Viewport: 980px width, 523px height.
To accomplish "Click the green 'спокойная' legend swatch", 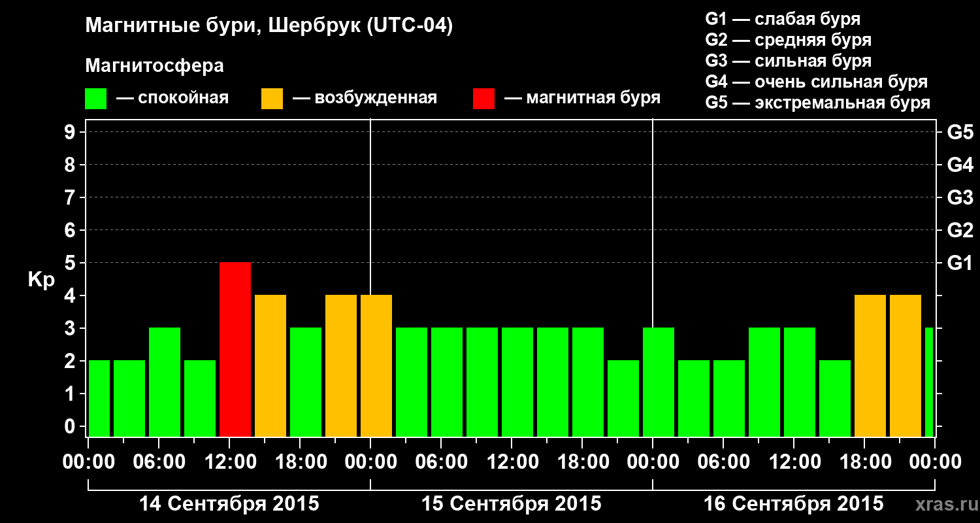I will point(96,99).
